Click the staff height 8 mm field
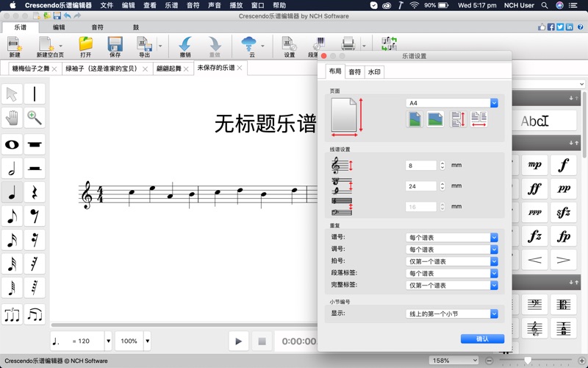This screenshot has width=588, height=368. point(421,166)
